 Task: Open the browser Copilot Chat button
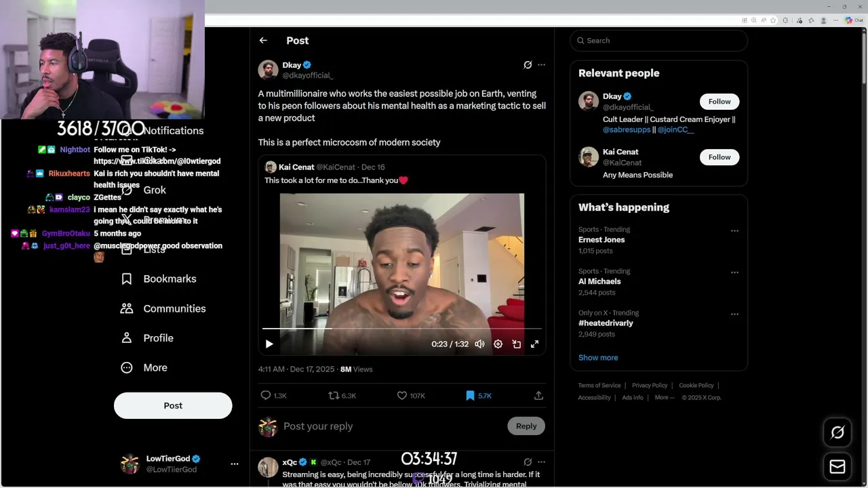point(853,20)
